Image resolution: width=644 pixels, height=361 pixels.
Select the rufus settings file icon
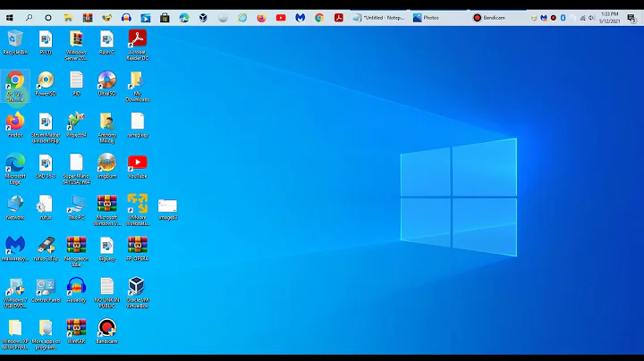46,207
